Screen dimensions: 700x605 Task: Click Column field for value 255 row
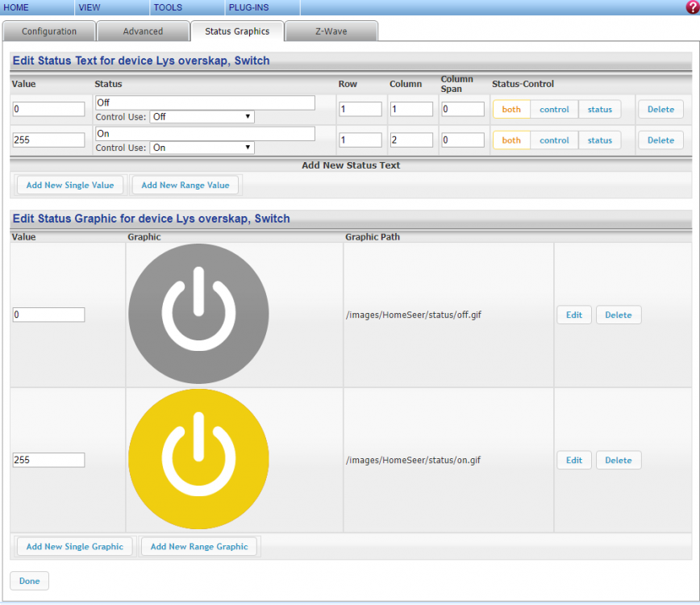411,140
